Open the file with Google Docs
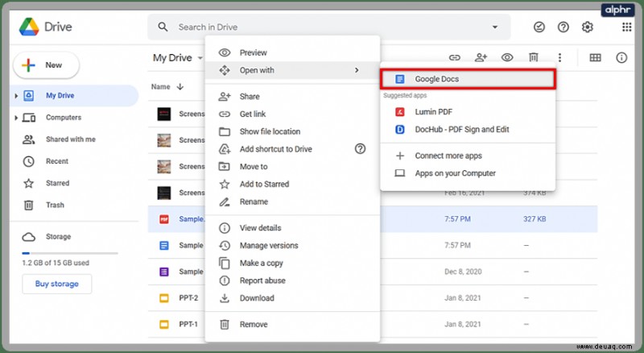644x353 pixels. pos(468,79)
